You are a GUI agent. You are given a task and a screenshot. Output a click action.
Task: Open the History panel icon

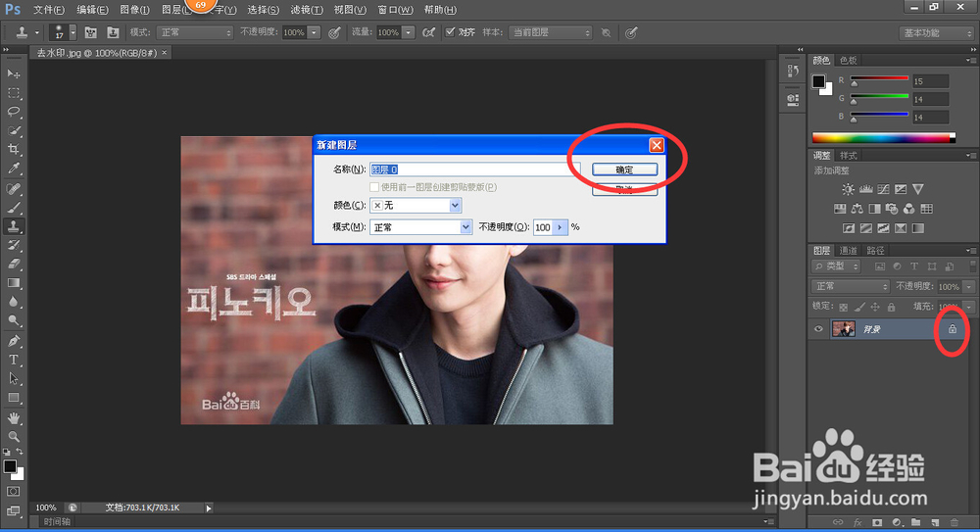[793, 71]
